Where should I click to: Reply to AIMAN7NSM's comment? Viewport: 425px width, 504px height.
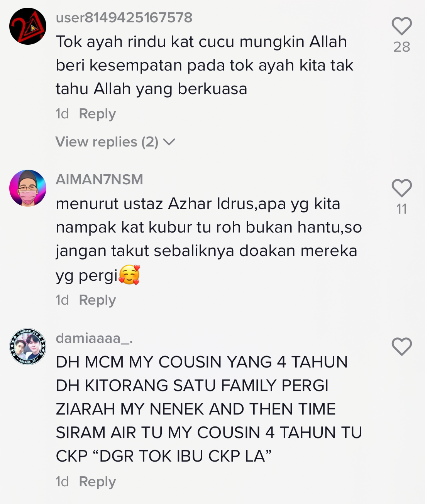tap(97, 300)
